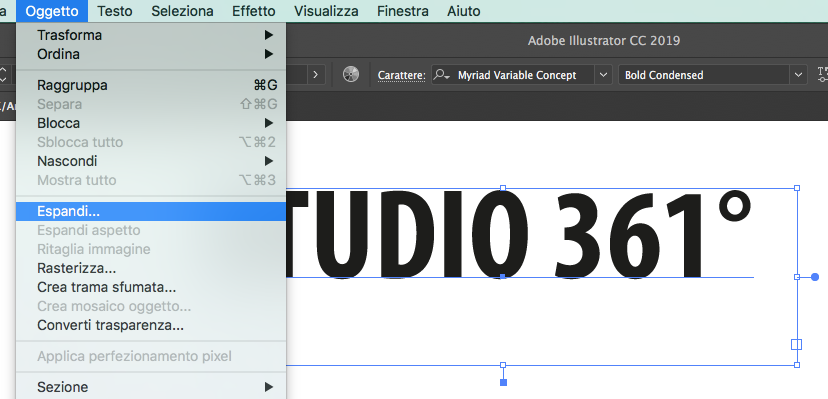828x399 pixels.
Task: Click the font search magnifier icon
Action: pyautogui.click(x=441, y=75)
